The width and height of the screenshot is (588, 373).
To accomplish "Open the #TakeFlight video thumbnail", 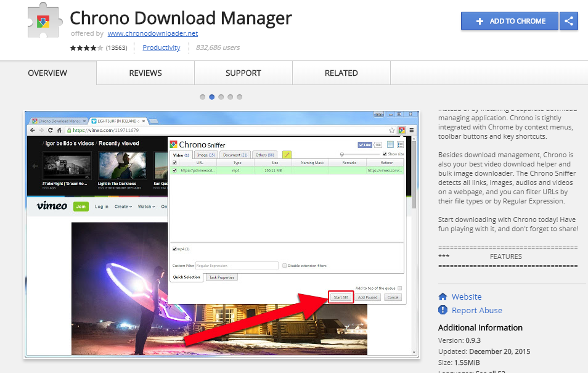I will 67,165.
